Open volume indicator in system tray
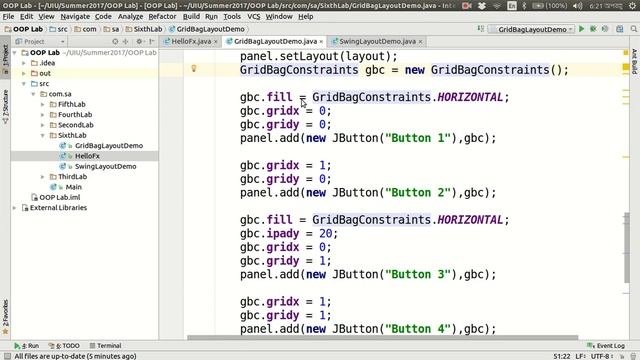640x360 pixels. click(x=577, y=6)
